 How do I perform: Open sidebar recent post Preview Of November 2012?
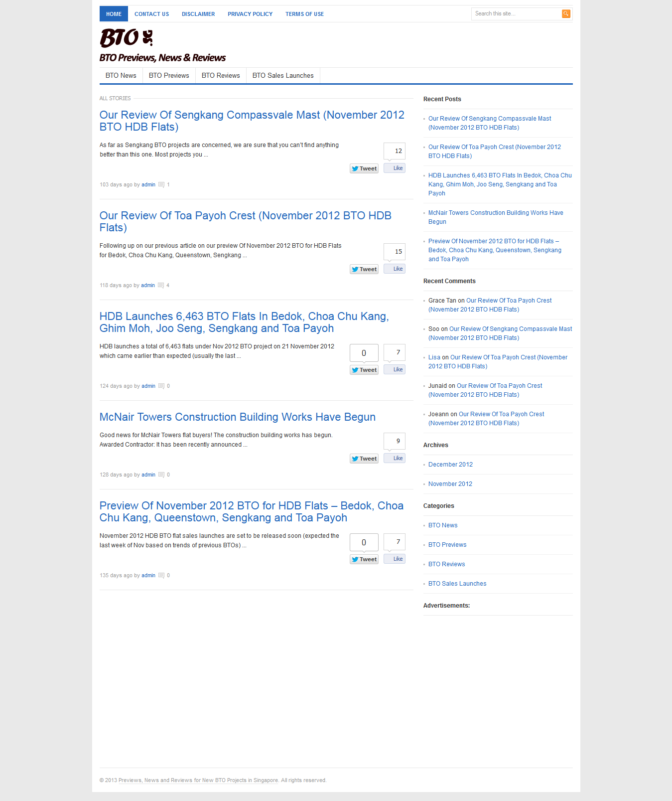pos(495,250)
